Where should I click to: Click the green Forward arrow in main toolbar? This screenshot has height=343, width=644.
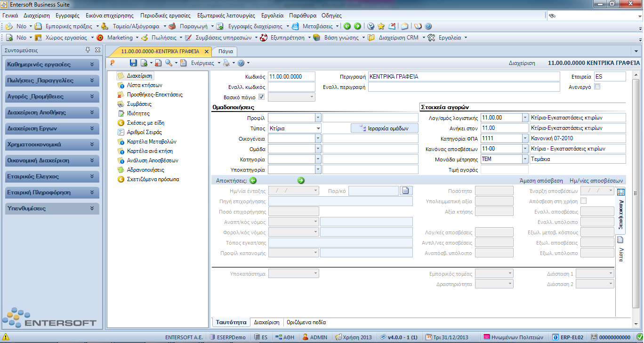click(357, 26)
